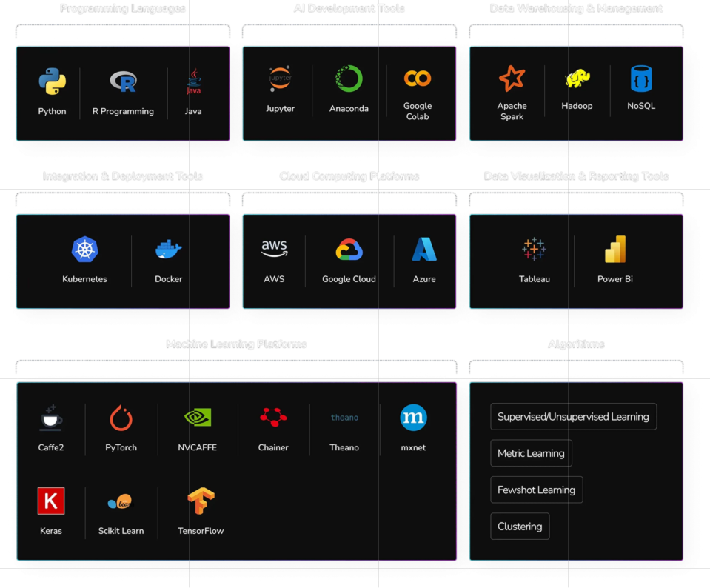
Task: Click the Apache Spark text label
Action: pyautogui.click(x=512, y=111)
